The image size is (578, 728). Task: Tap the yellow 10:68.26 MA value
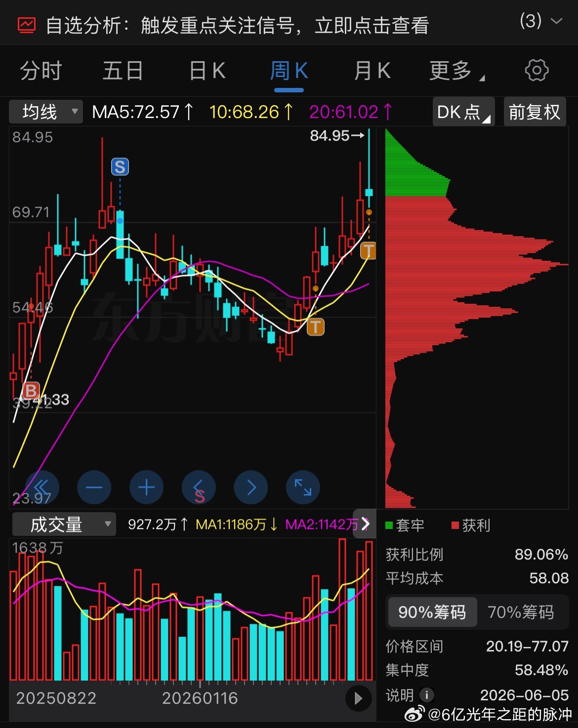[251, 112]
